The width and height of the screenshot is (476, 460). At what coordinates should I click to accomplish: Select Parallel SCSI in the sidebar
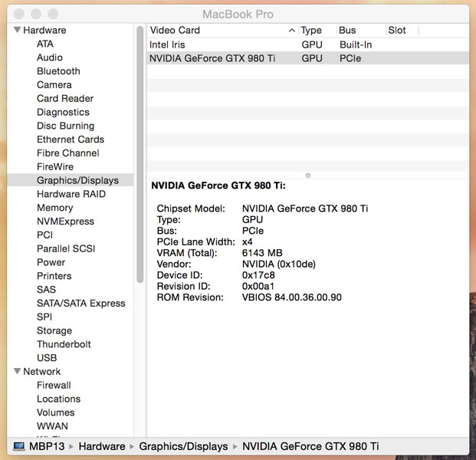click(x=66, y=248)
